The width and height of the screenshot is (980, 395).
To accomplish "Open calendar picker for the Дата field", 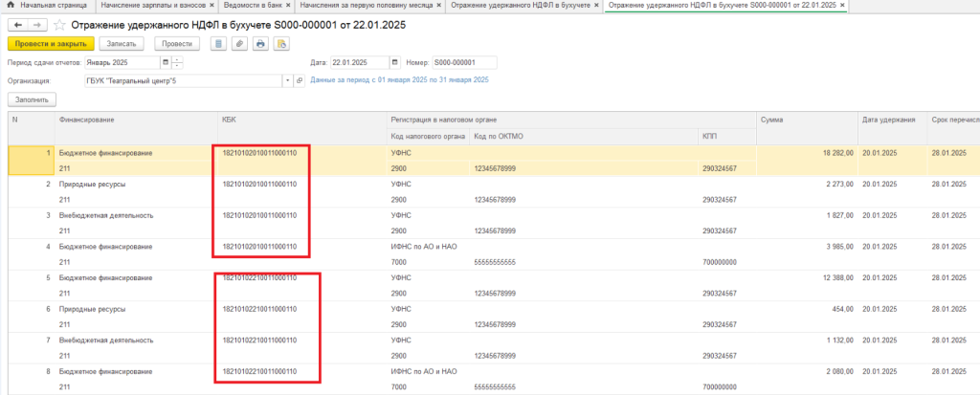I will point(394,62).
